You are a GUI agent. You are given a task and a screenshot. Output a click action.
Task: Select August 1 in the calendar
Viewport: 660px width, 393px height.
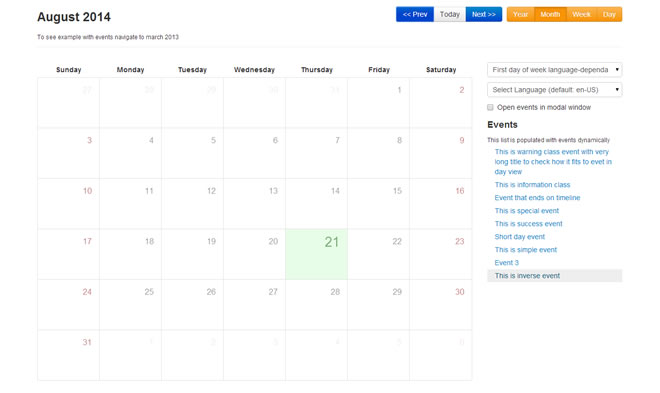[378, 103]
